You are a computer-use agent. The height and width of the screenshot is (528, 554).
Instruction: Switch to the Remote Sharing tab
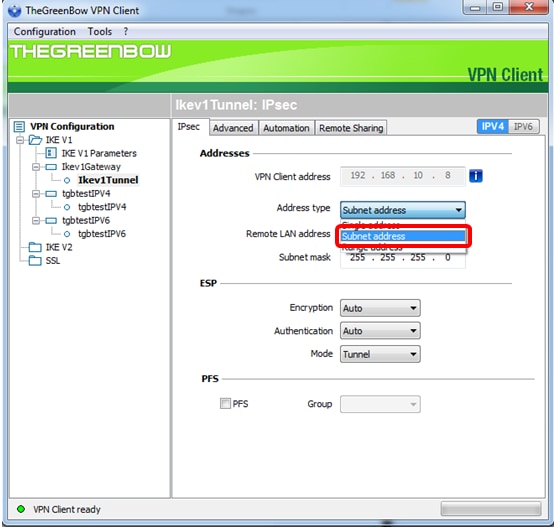pyautogui.click(x=351, y=128)
